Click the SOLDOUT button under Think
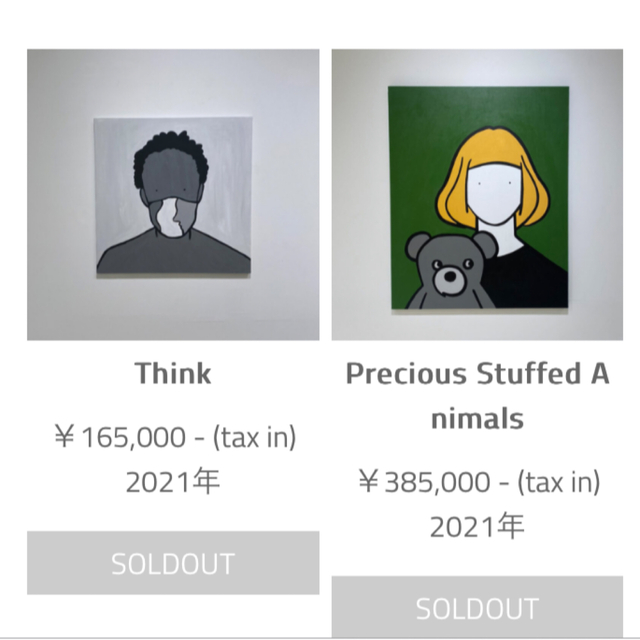The image size is (640, 640). [173, 563]
